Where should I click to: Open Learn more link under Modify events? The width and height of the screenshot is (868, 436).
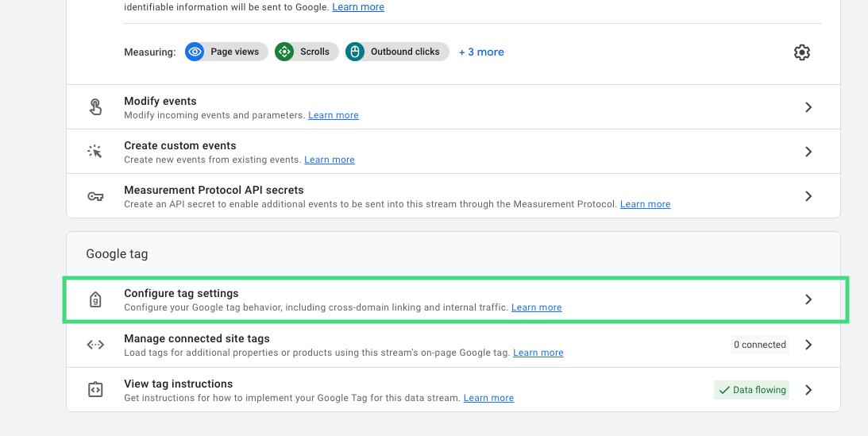[x=334, y=115]
